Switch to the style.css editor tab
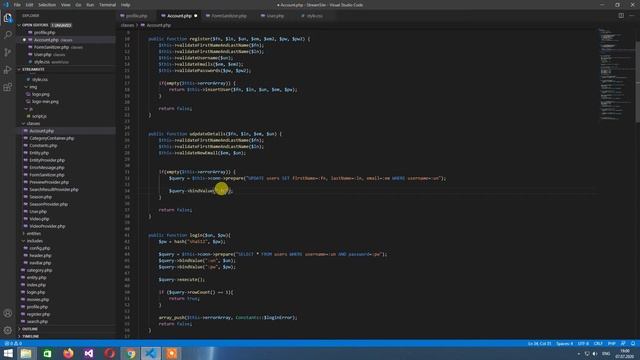640x360 pixels. coord(314,16)
